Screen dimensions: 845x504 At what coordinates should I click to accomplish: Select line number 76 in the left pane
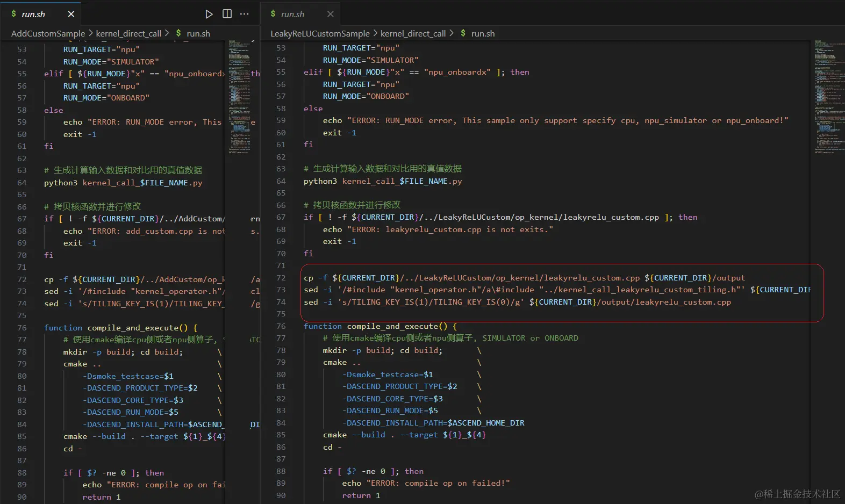[22, 328]
